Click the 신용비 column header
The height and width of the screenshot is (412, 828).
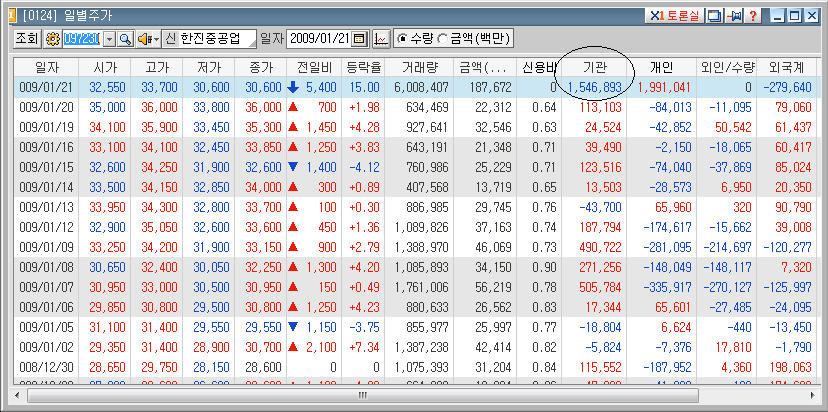539,67
